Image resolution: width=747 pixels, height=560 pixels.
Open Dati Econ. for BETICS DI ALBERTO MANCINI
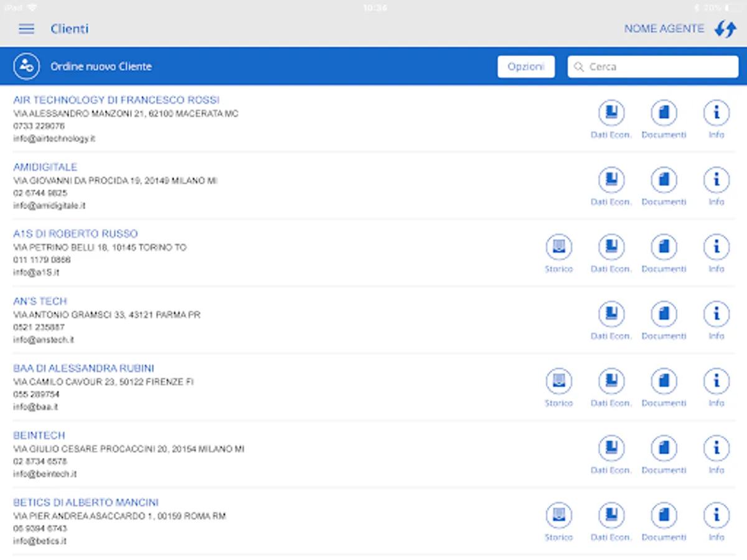[611, 523]
